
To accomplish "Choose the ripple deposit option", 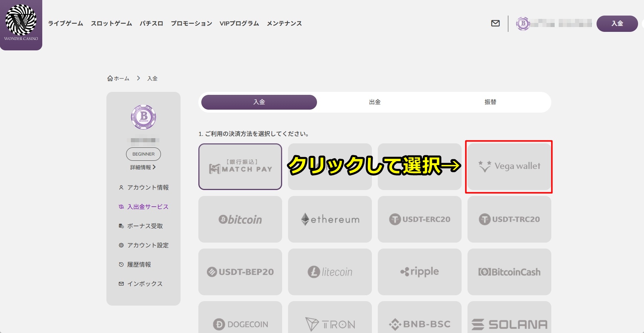I will pos(420,272).
